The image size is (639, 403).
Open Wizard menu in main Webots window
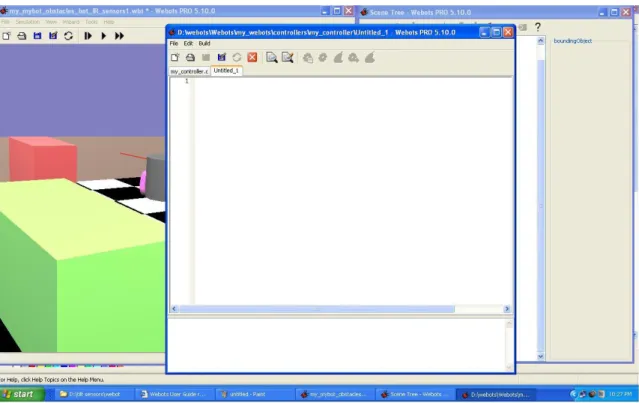tap(71, 22)
